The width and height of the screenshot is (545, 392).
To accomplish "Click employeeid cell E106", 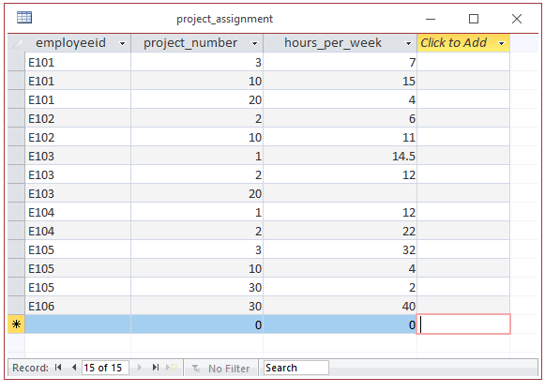I will click(x=78, y=306).
